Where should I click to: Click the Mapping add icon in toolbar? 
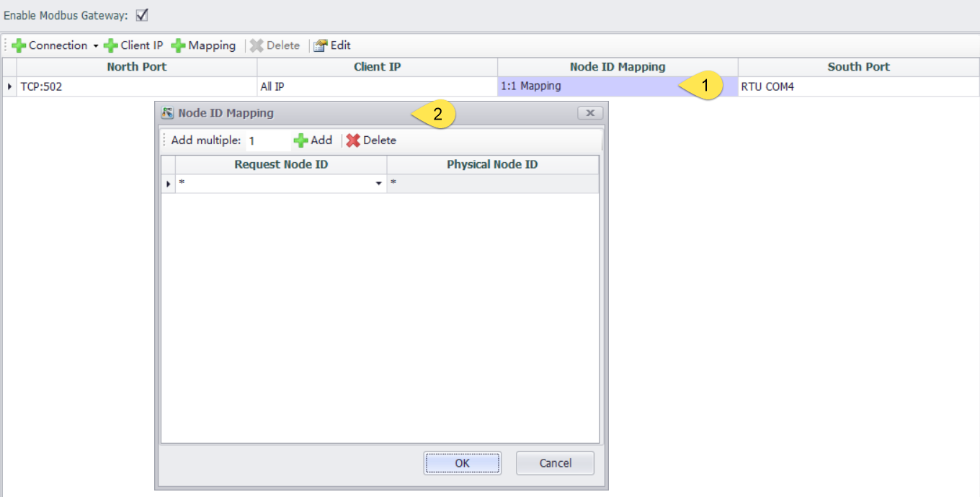179,45
